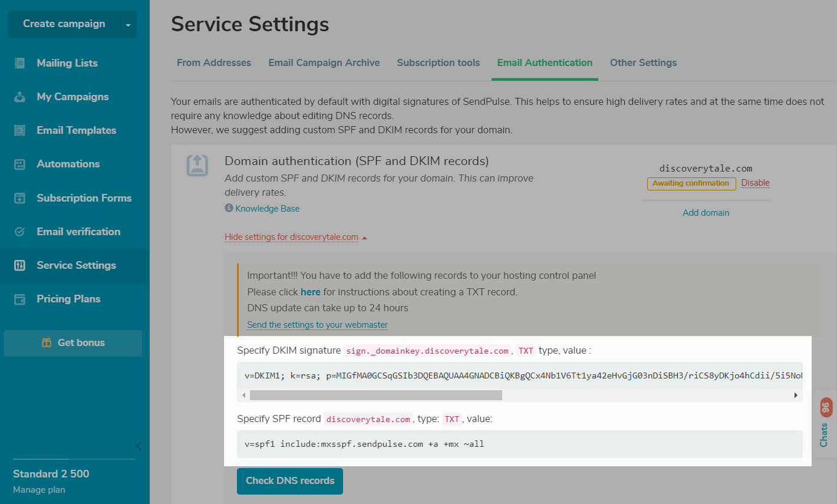Click the Disable link for discoverytale.com
This screenshot has height=504, width=837.
755,183
